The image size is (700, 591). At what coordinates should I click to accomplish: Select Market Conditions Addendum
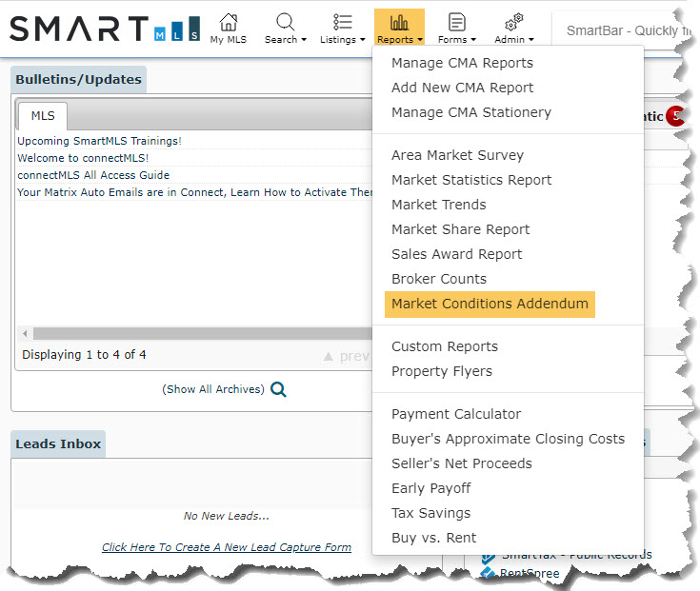[490, 304]
